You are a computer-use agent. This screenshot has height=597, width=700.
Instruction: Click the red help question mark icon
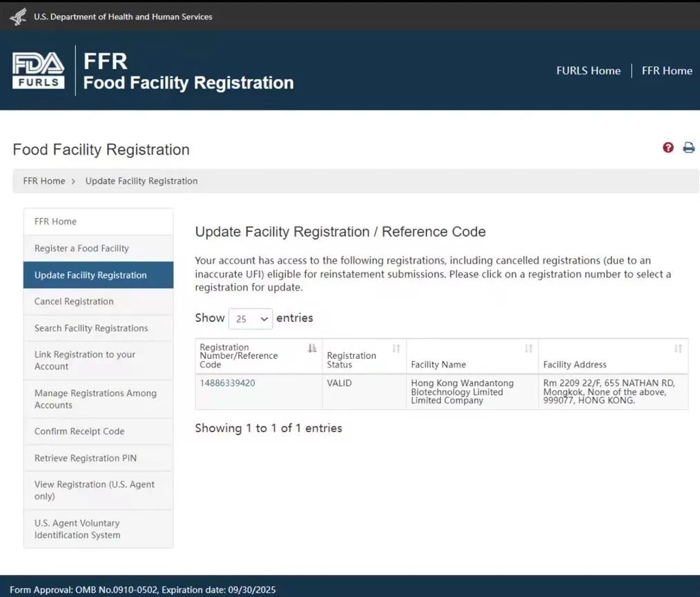[x=668, y=148]
